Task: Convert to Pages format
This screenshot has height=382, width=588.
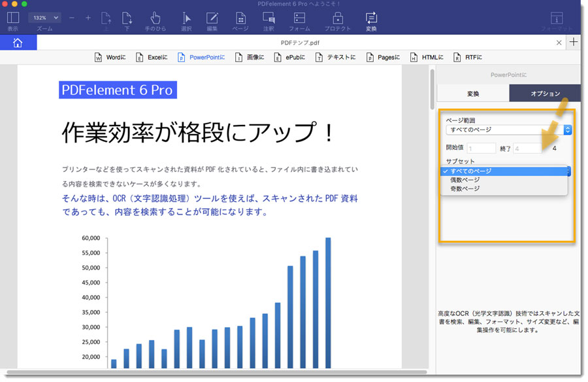Action: pyautogui.click(x=383, y=57)
